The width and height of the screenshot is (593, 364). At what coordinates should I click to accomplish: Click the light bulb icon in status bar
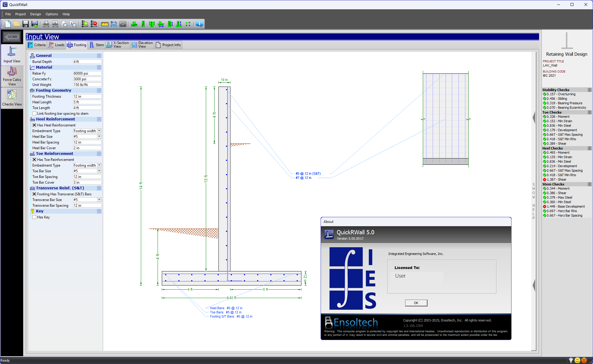tap(571, 360)
